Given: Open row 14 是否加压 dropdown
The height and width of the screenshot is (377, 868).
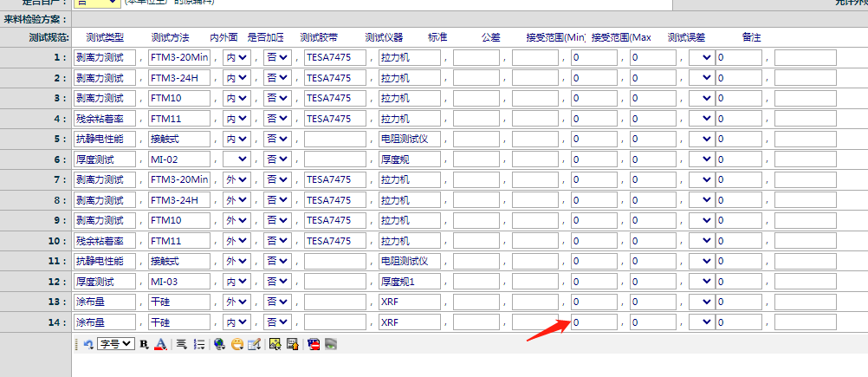Looking at the screenshot, I should [x=278, y=322].
